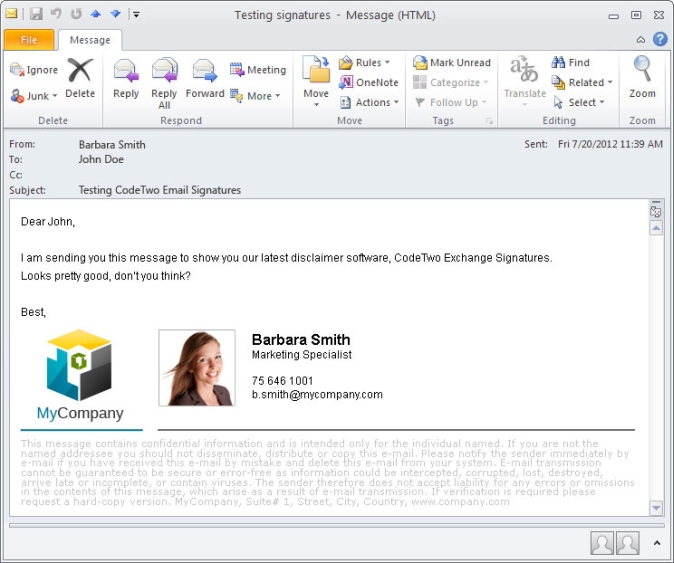Screen dimensions: 674x563
Task: Open the Rules dropdown
Action: pos(365,63)
